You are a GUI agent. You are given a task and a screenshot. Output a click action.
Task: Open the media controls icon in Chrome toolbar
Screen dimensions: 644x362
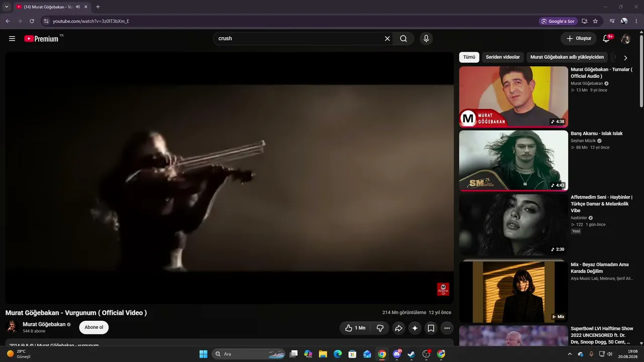click(612, 21)
